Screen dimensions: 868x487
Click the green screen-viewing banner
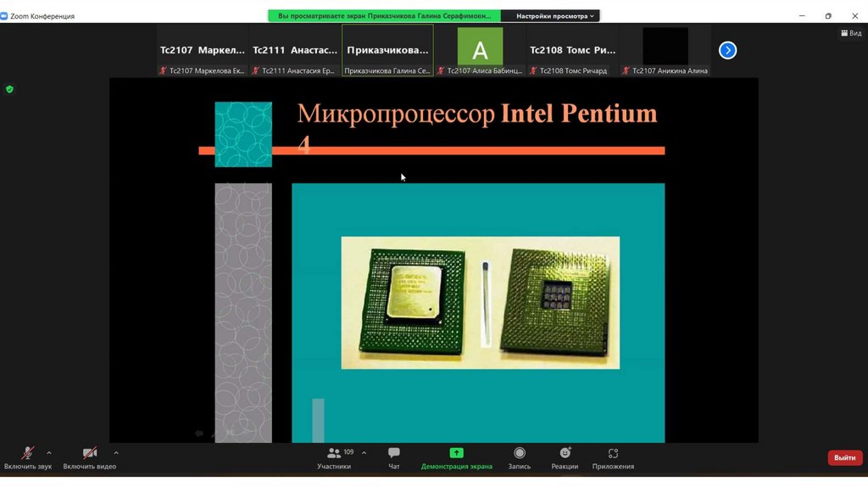(x=384, y=16)
